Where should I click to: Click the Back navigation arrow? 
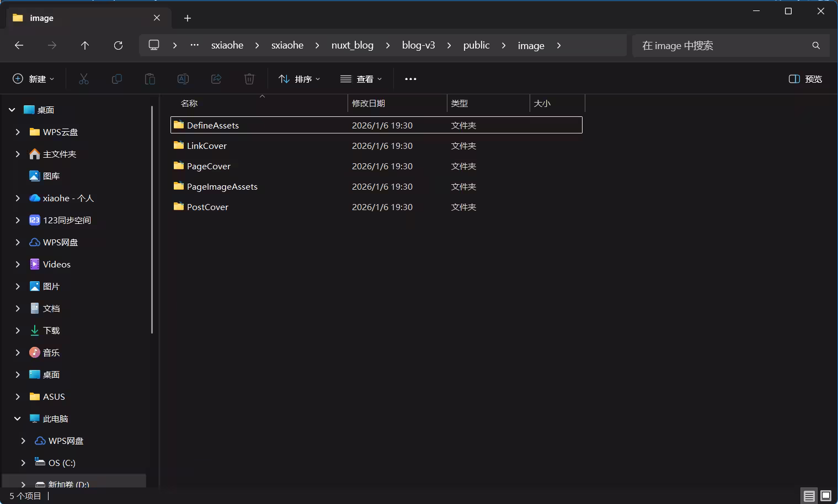[19, 45]
